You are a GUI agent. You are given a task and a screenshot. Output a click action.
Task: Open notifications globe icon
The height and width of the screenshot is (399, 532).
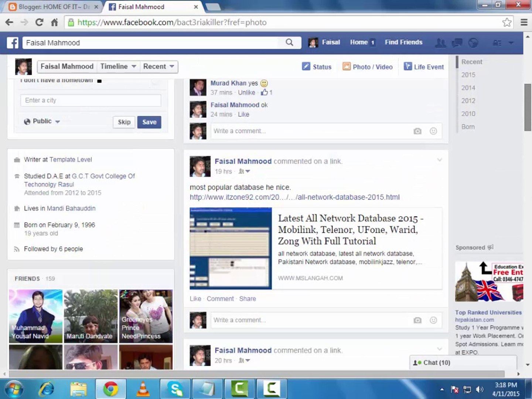coord(473,43)
